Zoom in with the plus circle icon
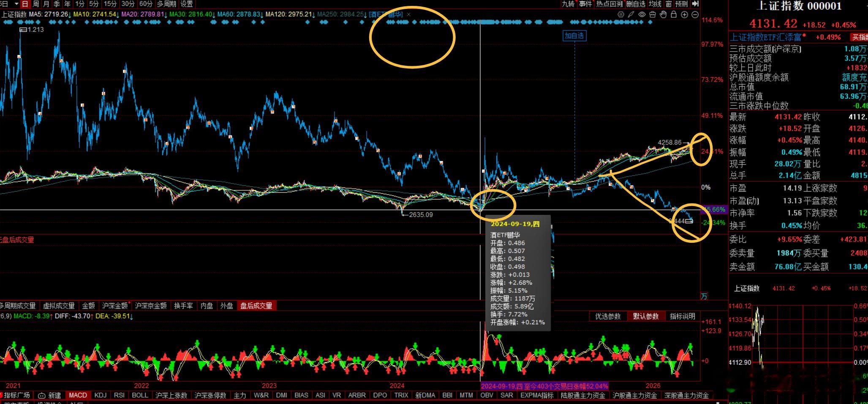Screen dimensions: 868x404 685,14
